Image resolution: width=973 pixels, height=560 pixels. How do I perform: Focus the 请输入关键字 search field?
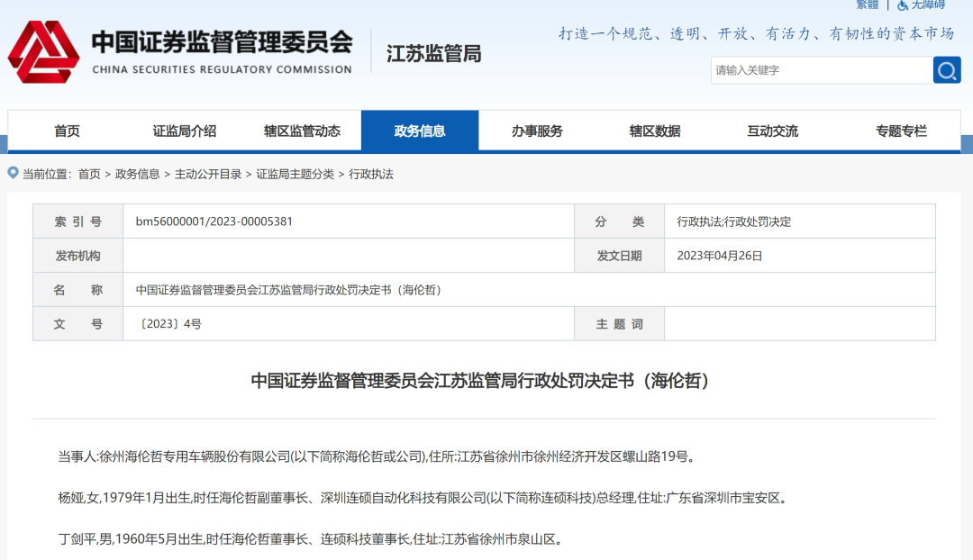point(822,70)
